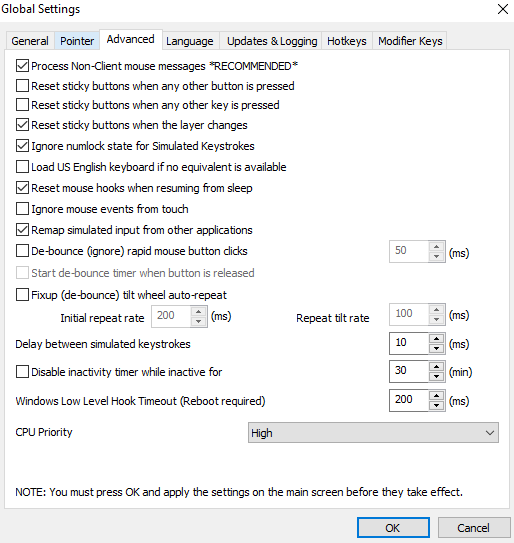Focus the hook timeout value field
514x543 pixels.
409,400
